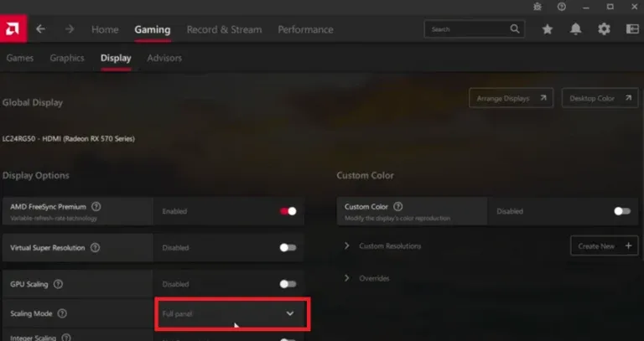This screenshot has height=341, width=644.
Task: Expand Overrides section
Action: click(x=346, y=278)
